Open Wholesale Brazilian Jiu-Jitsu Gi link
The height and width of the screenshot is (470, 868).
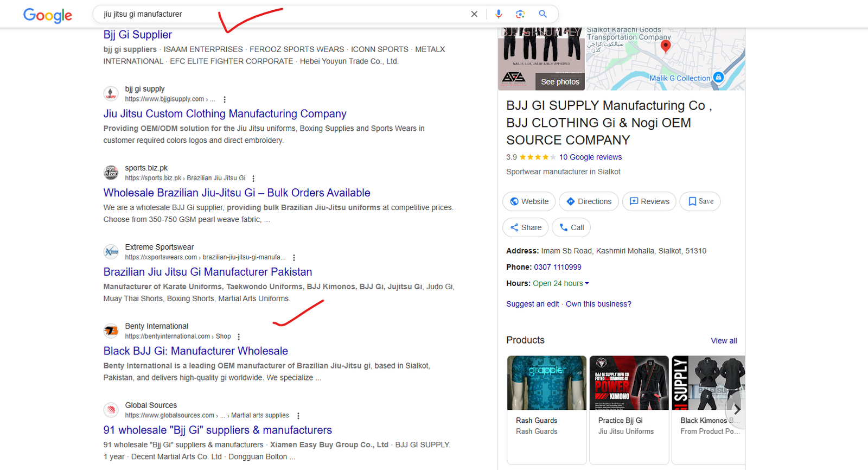pos(237,193)
